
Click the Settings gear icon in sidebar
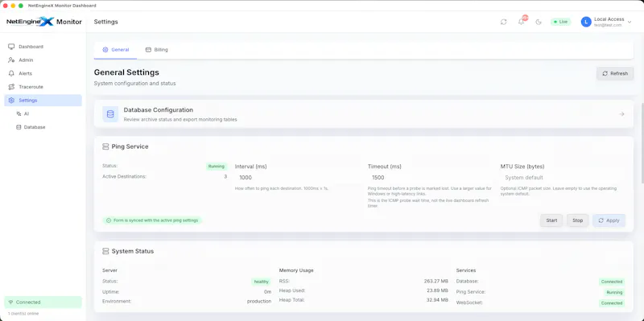point(11,100)
